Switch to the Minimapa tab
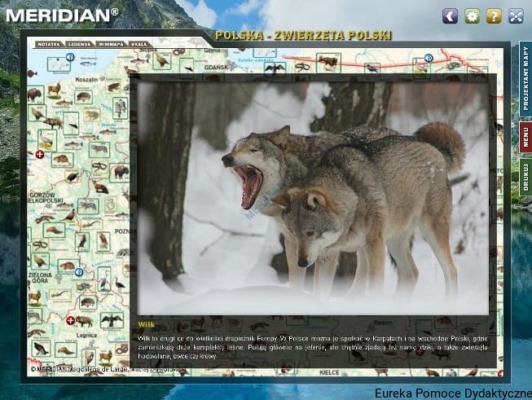This screenshot has height=400, width=532. pos(110,43)
